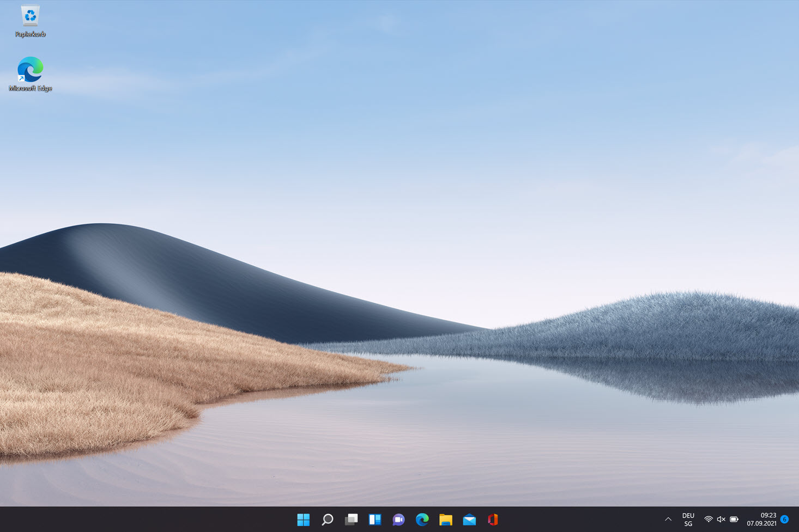This screenshot has width=799, height=532.
Task: Open the clock showing 09:23 07.09.2021
Action: pyautogui.click(x=761, y=519)
